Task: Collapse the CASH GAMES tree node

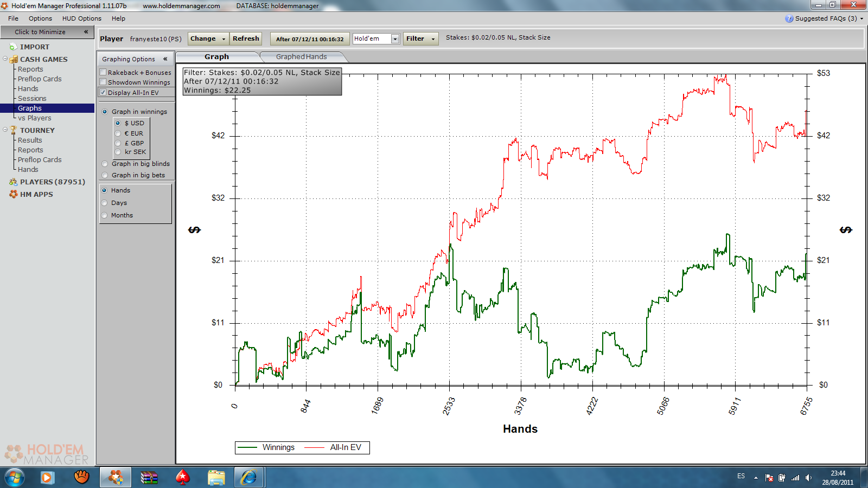Action: [5, 59]
